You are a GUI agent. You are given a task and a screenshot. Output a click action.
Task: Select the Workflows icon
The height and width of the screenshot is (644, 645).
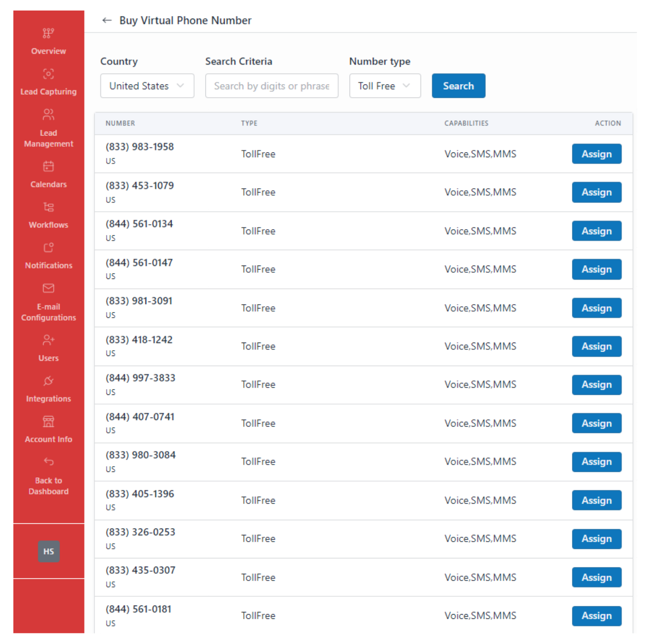[48, 207]
